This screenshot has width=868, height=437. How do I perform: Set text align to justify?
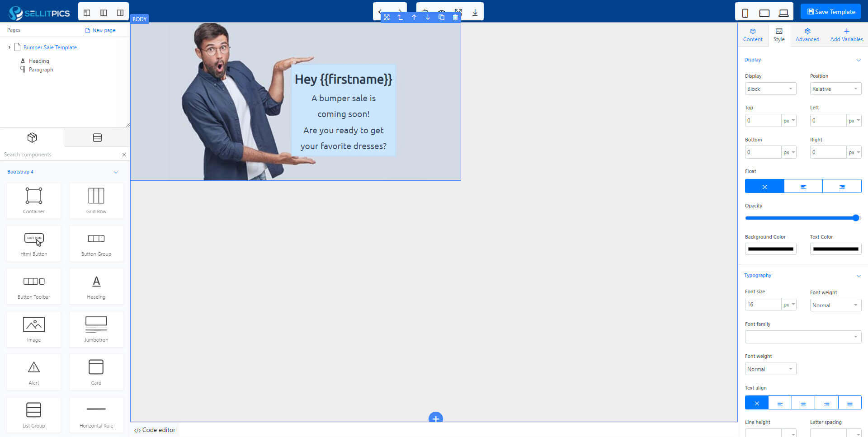pyautogui.click(x=849, y=403)
